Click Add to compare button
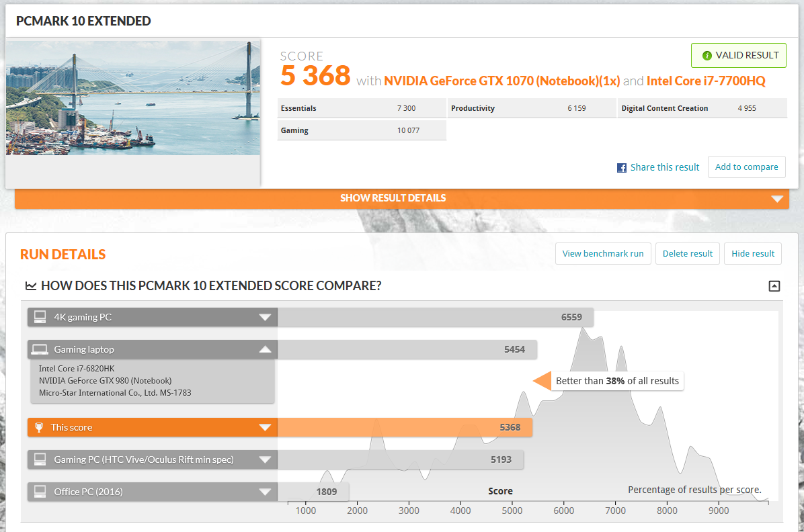This screenshot has height=532, width=804. pyautogui.click(x=747, y=167)
